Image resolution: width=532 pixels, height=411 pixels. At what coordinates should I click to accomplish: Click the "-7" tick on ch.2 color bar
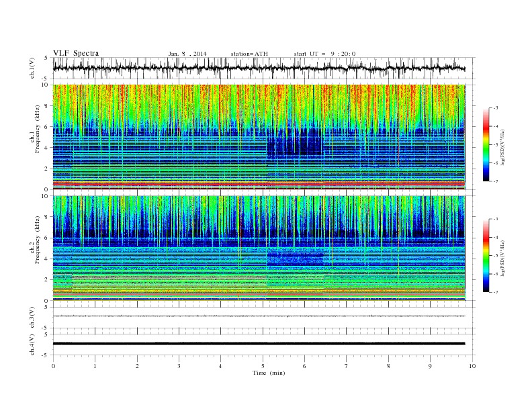[x=495, y=292]
